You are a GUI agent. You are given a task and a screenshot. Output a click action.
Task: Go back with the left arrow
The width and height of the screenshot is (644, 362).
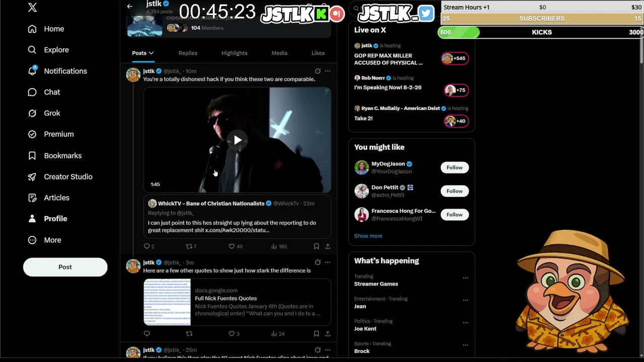pyautogui.click(x=130, y=7)
